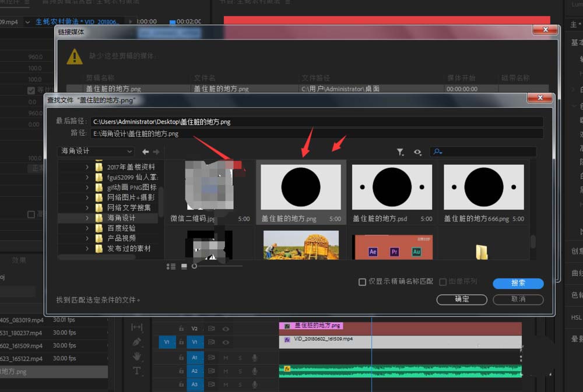The width and height of the screenshot is (583, 392).
Task: Solo audio track A1
Action: click(x=240, y=358)
